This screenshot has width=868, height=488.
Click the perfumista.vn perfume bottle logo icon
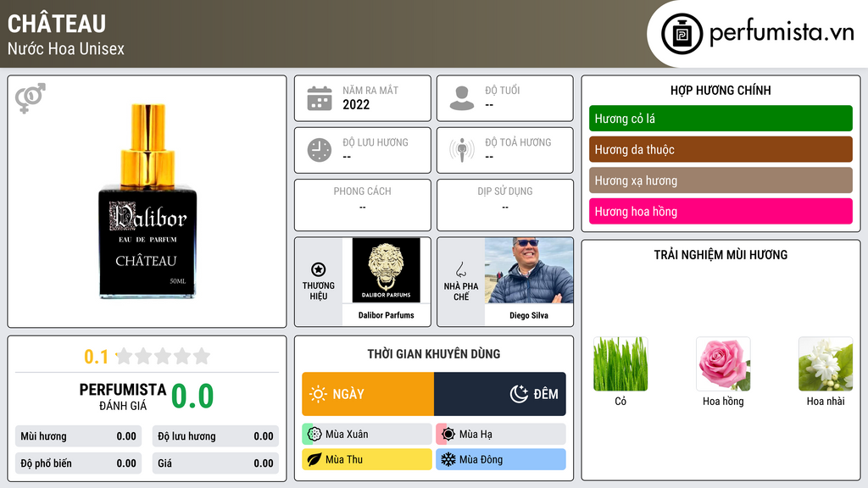[682, 34]
